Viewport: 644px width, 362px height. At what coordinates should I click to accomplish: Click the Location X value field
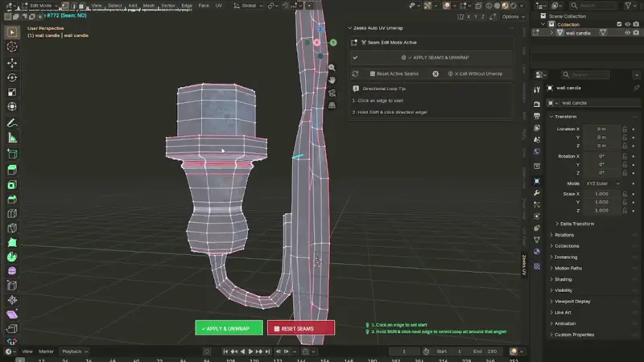point(601,129)
